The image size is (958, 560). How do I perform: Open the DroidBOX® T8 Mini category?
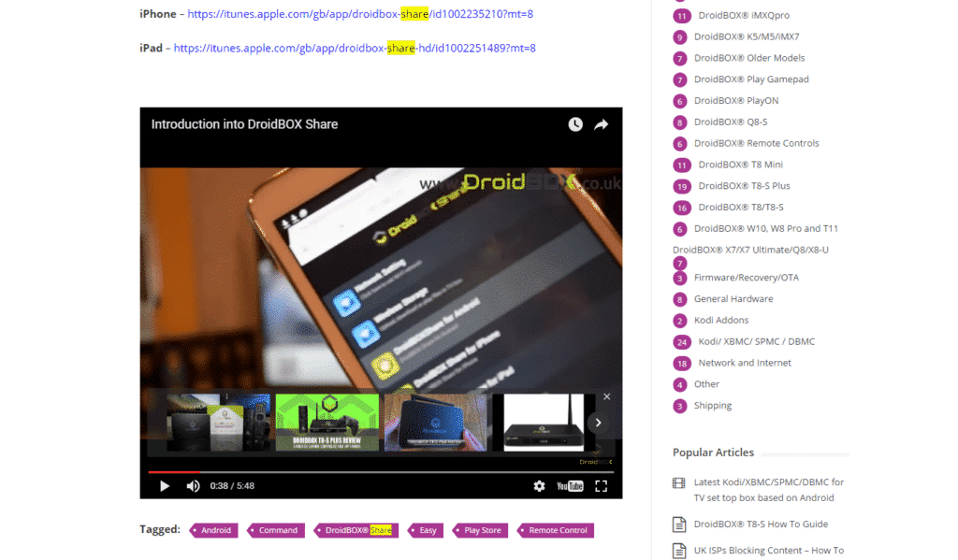[741, 165]
